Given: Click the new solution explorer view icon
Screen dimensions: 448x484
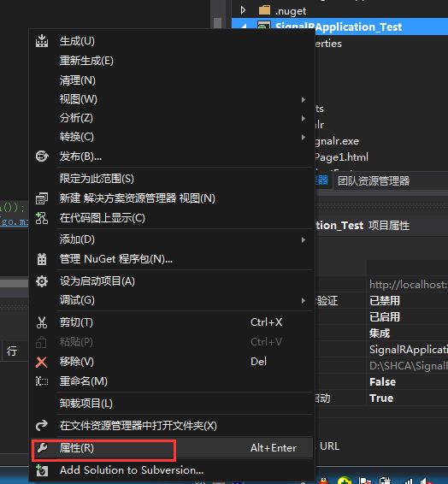Looking at the screenshot, I should 42,198.
